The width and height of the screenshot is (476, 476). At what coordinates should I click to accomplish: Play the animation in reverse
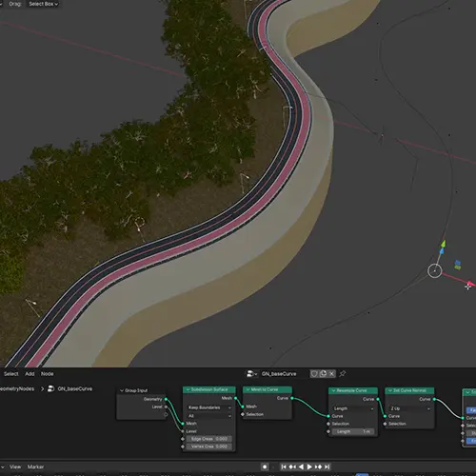pyautogui.click(x=301, y=466)
